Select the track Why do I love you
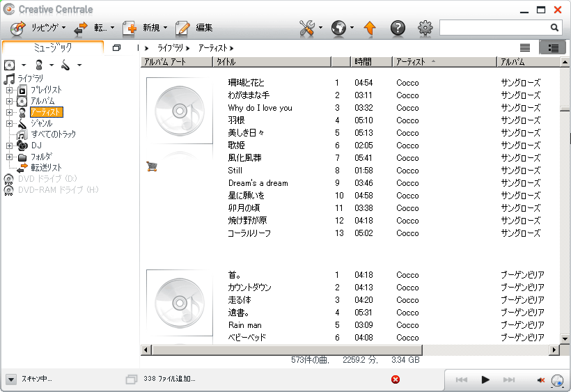 pyautogui.click(x=260, y=108)
